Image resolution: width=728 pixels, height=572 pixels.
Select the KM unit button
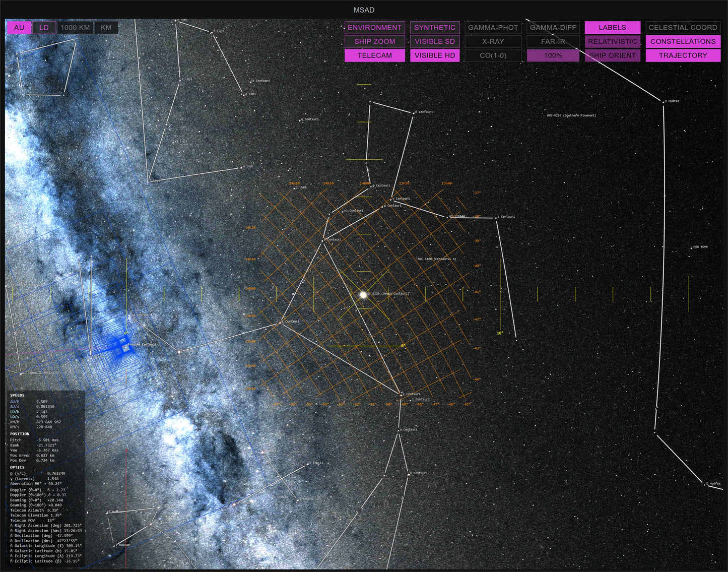tap(106, 28)
